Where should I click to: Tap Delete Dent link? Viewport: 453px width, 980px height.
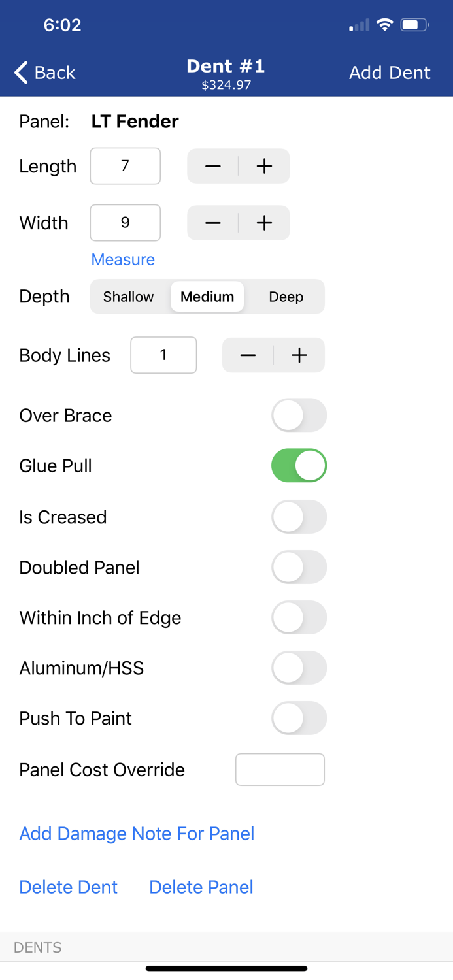click(x=69, y=887)
